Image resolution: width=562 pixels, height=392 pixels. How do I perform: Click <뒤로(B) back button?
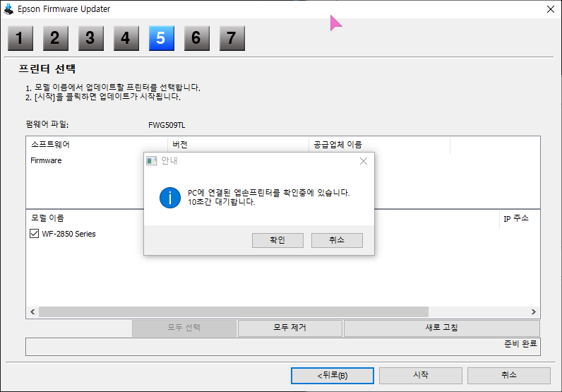[333, 376]
